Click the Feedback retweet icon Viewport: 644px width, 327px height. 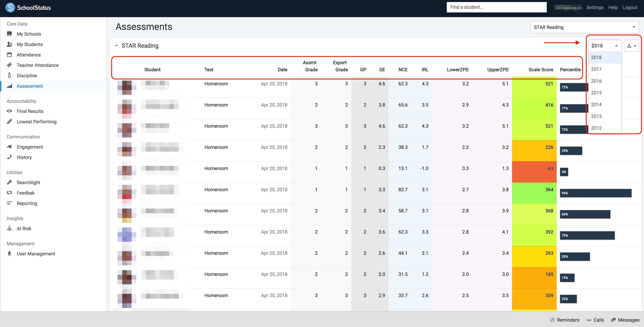(10, 193)
